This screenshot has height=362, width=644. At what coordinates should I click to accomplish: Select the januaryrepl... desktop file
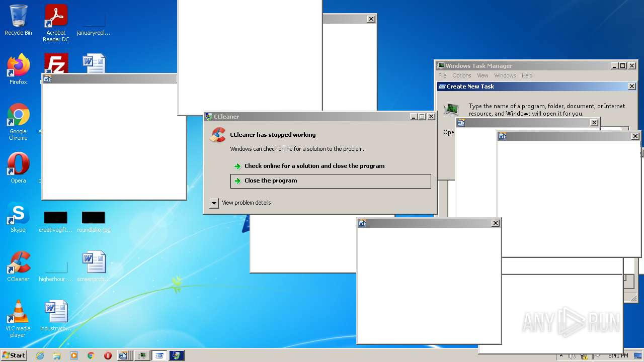[x=94, y=23]
